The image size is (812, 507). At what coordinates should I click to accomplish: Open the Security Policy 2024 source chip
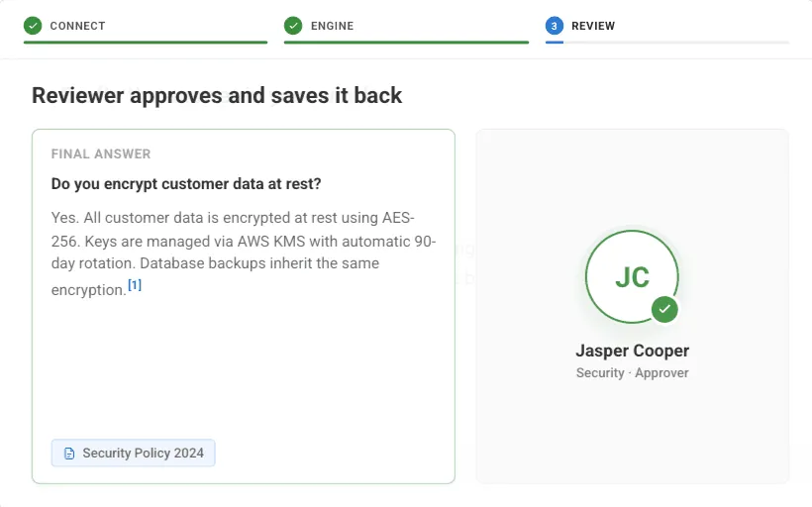[133, 454]
